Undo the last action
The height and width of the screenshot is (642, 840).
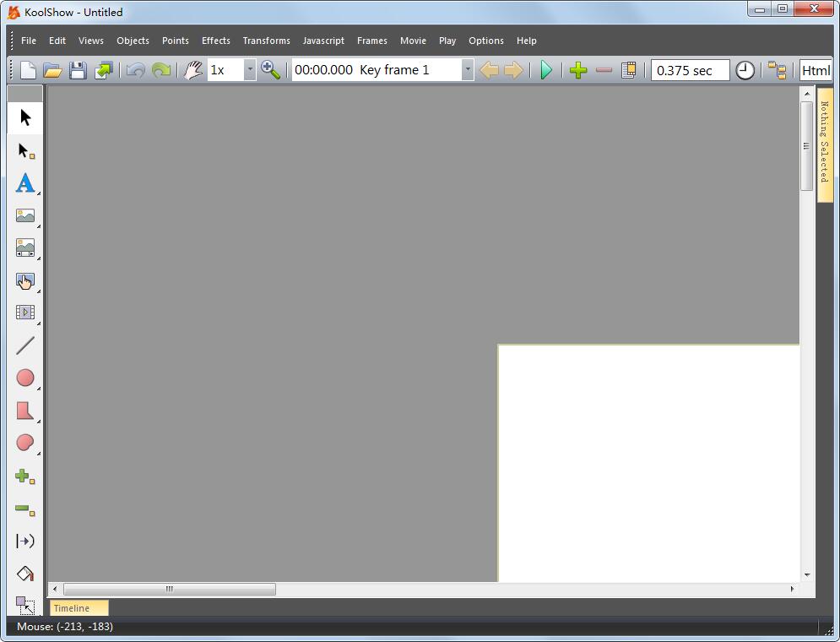(136, 70)
